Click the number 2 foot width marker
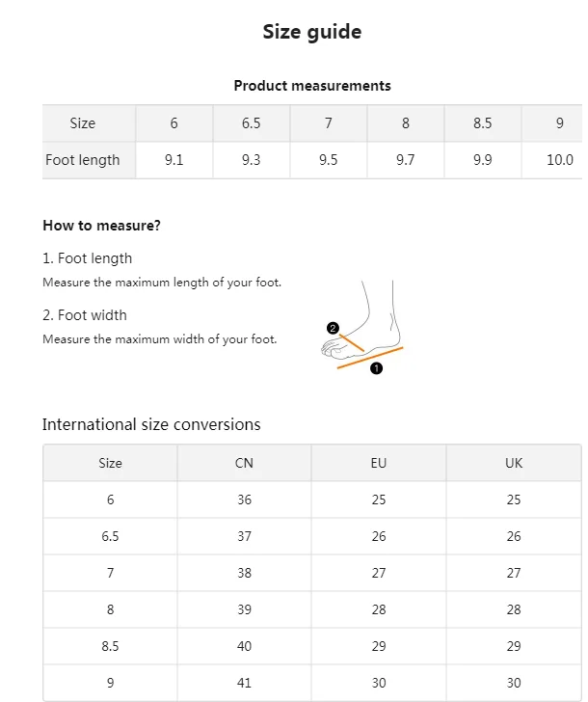Image resolution: width=588 pixels, height=702 pixels. tap(333, 328)
